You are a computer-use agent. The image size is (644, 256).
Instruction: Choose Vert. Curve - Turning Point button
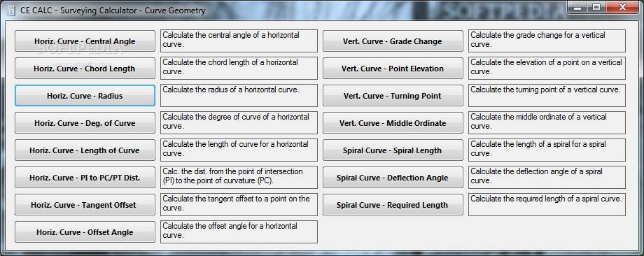[x=393, y=96]
